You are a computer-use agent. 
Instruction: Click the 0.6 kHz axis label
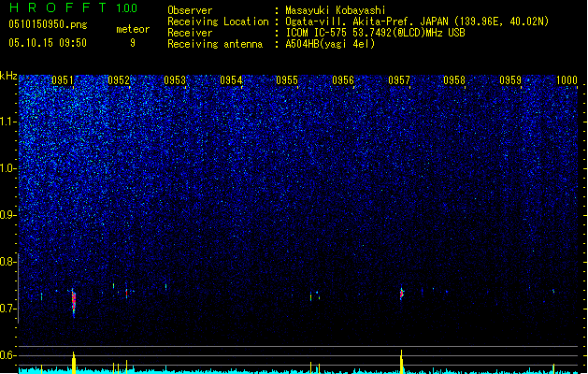pyautogui.click(x=7, y=355)
